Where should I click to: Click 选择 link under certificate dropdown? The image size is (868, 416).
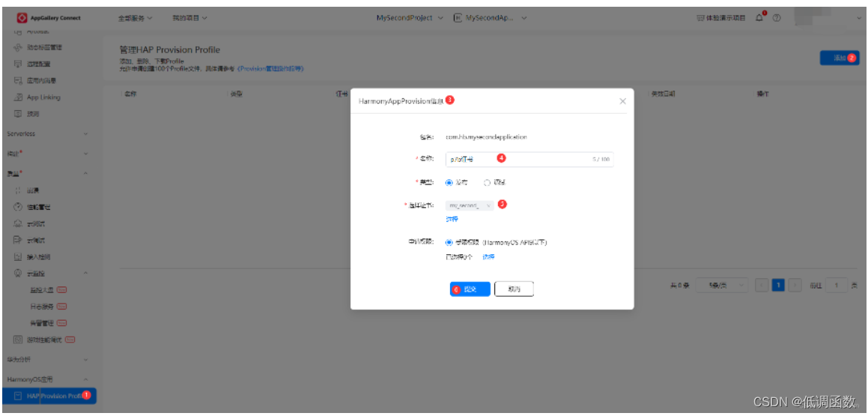point(452,220)
